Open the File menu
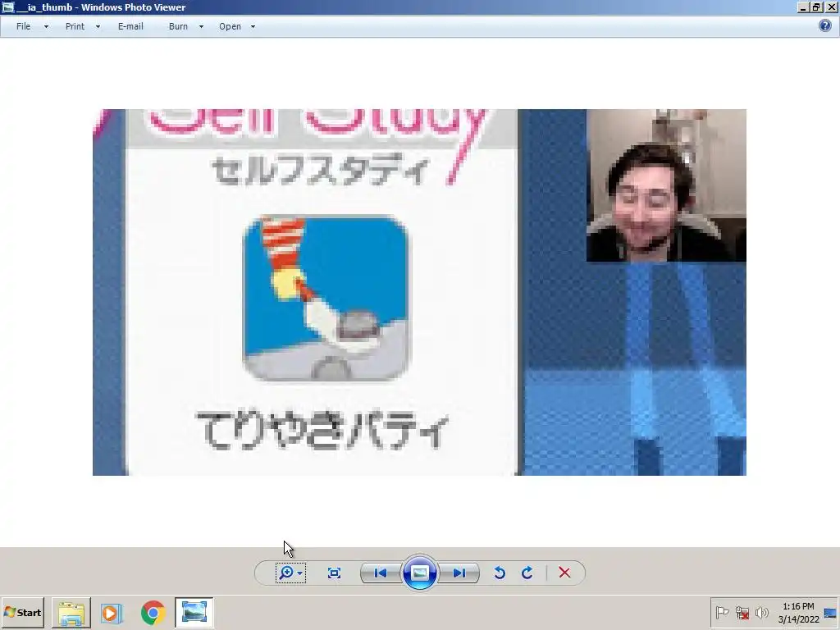This screenshot has height=630, width=840. [23, 26]
